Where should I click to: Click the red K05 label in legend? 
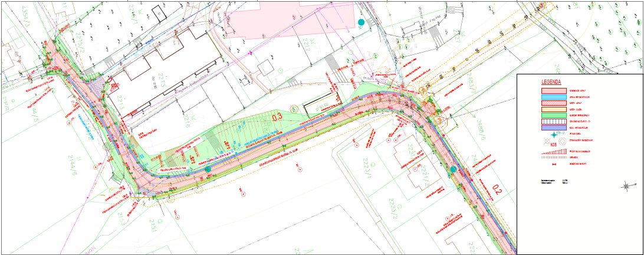[x=553, y=143]
